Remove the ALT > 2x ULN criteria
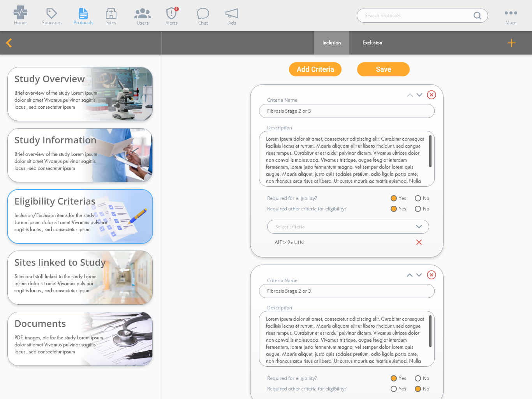 point(419,242)
